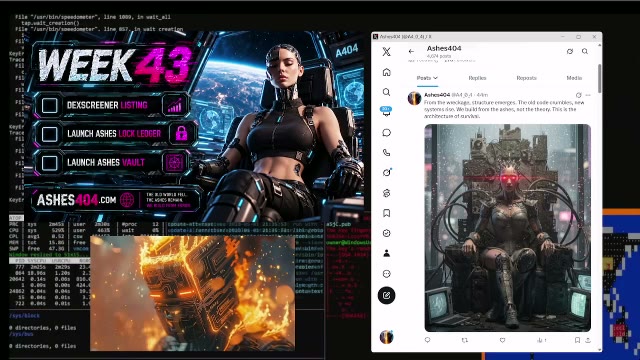This screenshot has height=360, width=640.
Task: Reply to the Ashes404 post
Action: point(427,340)
